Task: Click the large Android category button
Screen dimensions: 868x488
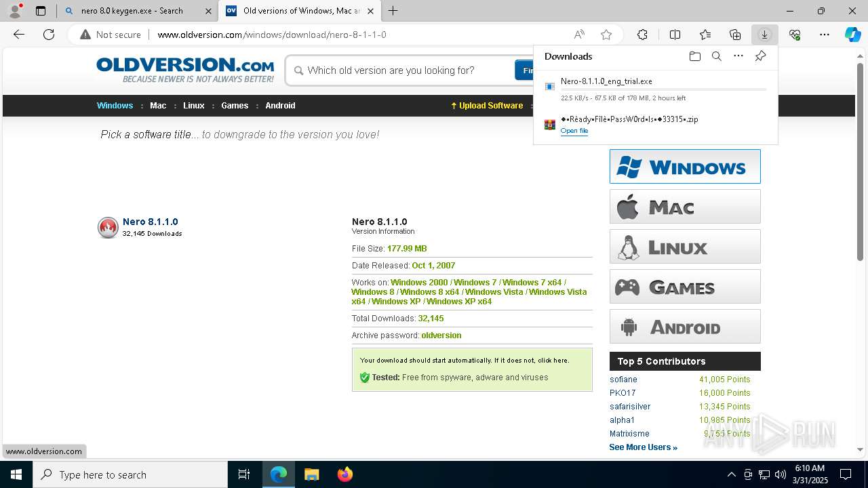Action: pyautogui.click(x=685, y=327)
